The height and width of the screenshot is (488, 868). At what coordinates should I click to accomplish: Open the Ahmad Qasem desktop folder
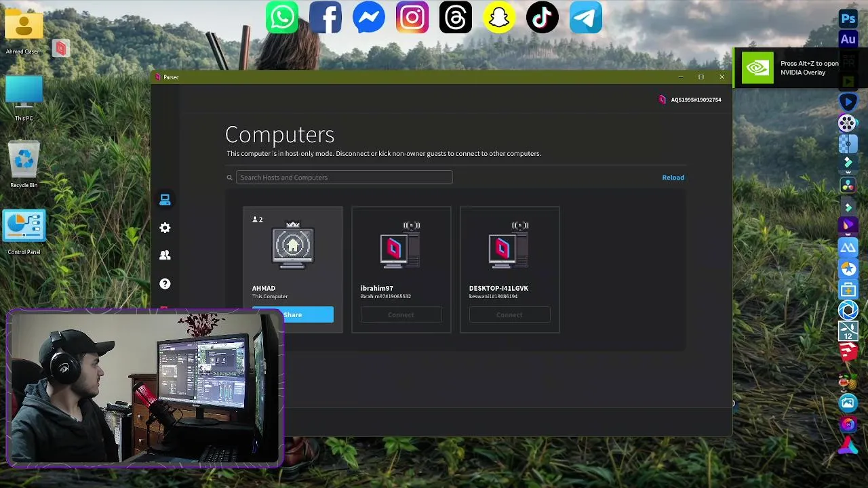tap(24, 30)
